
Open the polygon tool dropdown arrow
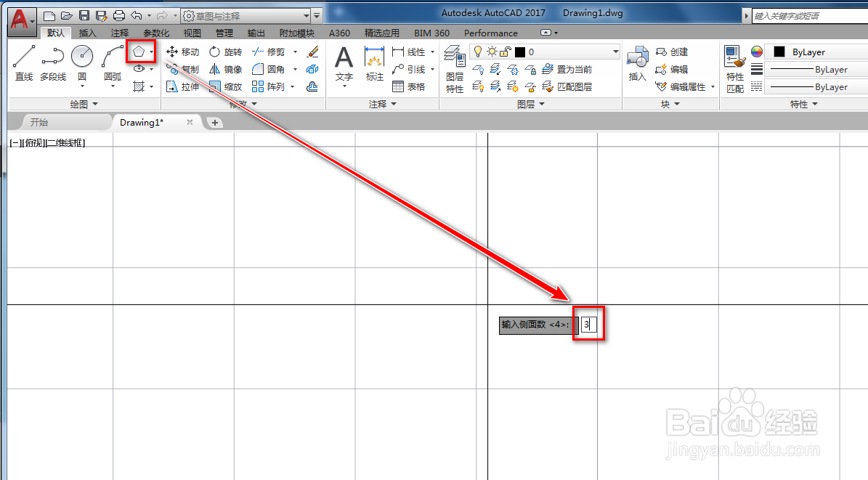151,52
